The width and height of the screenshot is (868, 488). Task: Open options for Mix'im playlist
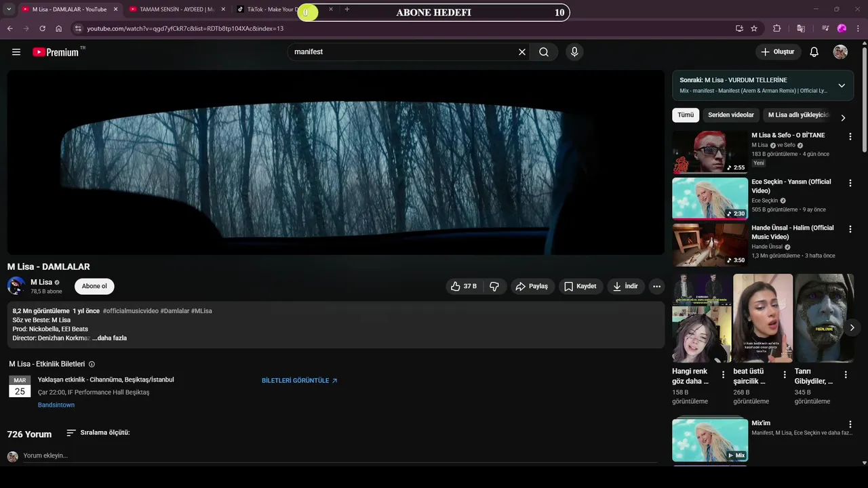tap(850, 425)
